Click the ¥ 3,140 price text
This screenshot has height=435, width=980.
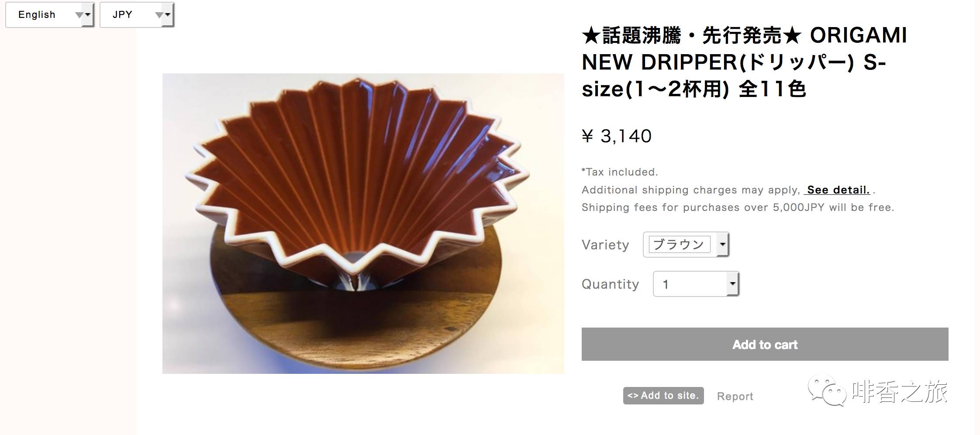(617, 136)
